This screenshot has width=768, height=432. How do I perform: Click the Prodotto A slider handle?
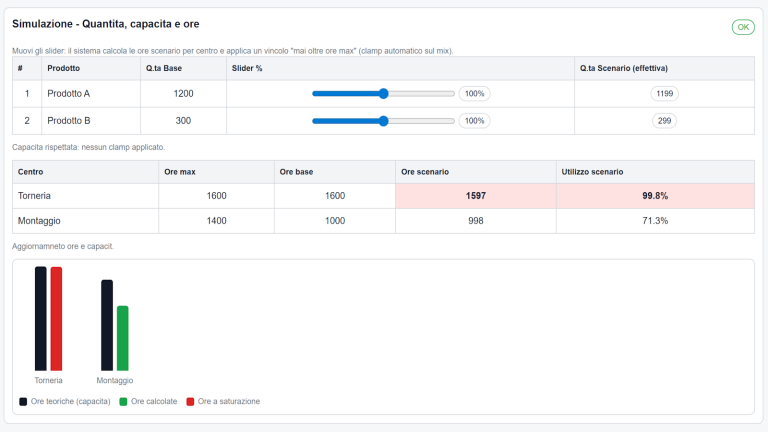coord(383,93)
